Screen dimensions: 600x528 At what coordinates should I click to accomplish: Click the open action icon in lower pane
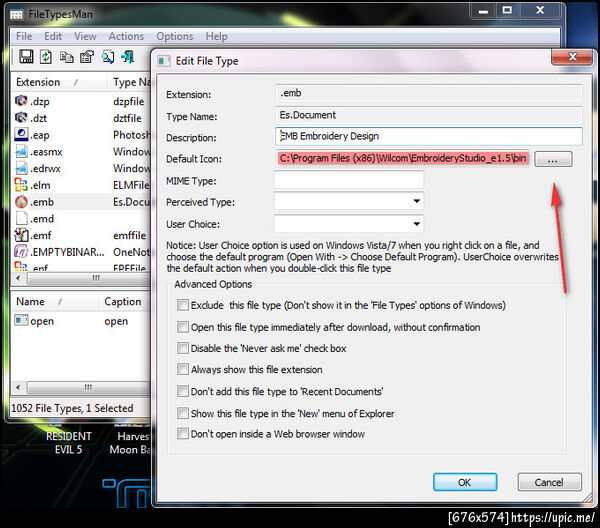coord(21,320)
